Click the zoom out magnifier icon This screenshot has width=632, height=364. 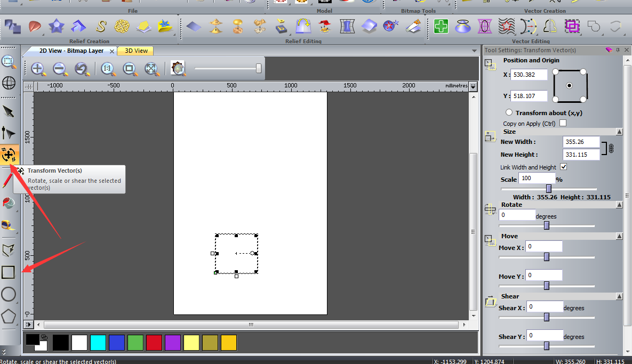[x=59, y=68]
